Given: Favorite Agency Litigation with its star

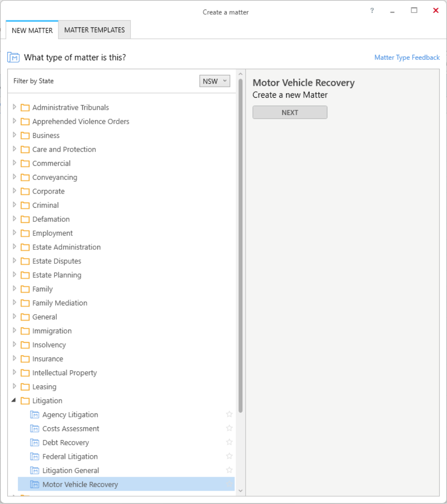Looking at the screenshot, I should (229, 415).
